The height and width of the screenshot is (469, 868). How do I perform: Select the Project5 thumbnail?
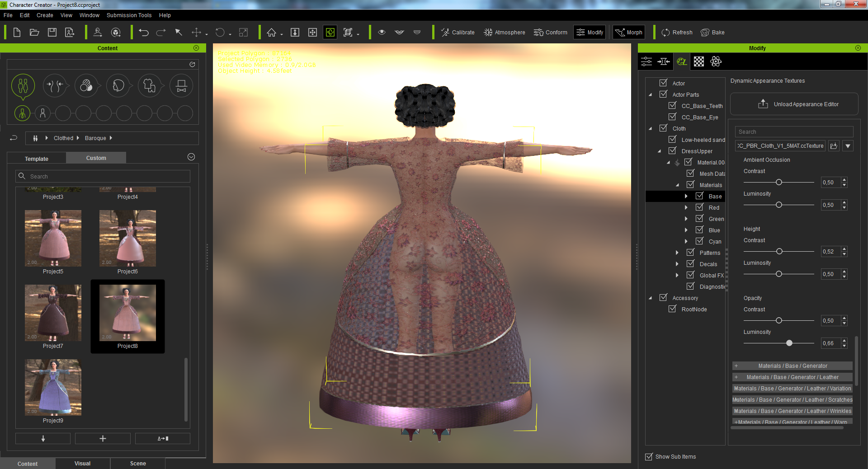[x=53, y=239]
